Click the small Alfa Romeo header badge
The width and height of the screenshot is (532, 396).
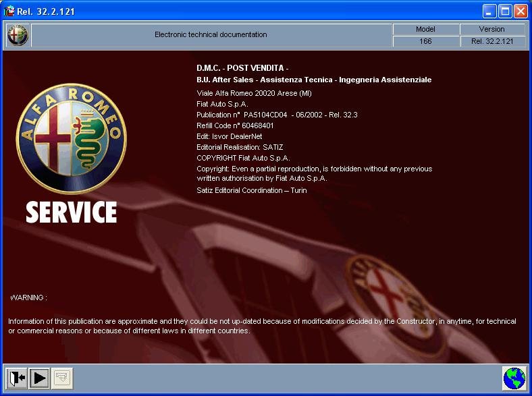pos(17,35)
